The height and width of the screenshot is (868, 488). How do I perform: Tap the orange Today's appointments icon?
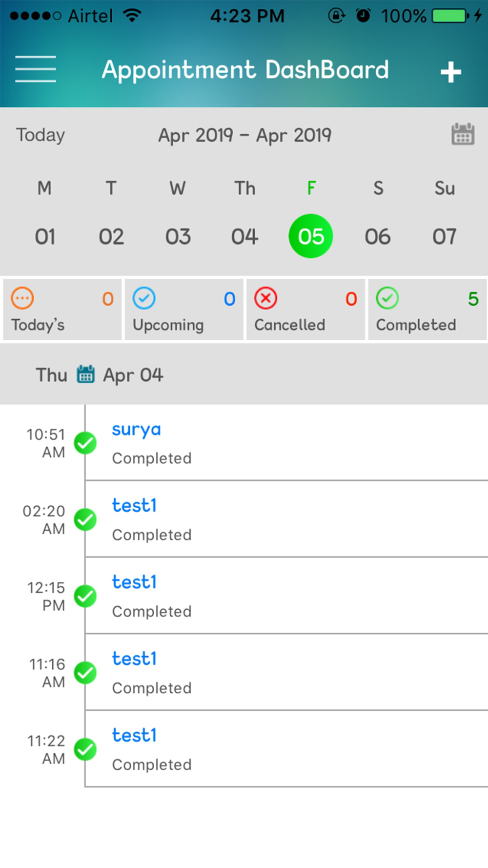point(22,298)
